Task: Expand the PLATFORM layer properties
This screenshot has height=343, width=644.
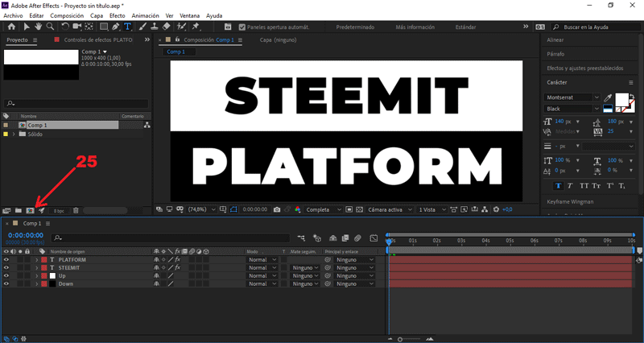Action: [x=36, y=259]
